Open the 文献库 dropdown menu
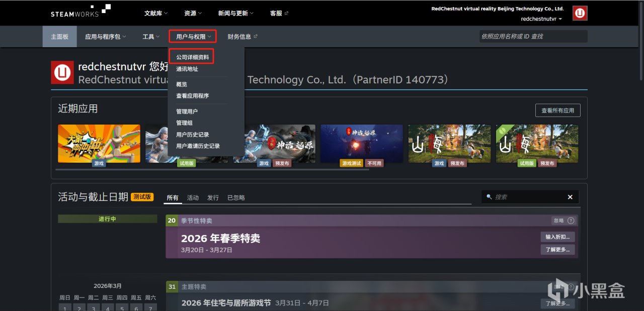Viewport: 644px width, 311px height. pyautogui.click(x=156, y=13)
